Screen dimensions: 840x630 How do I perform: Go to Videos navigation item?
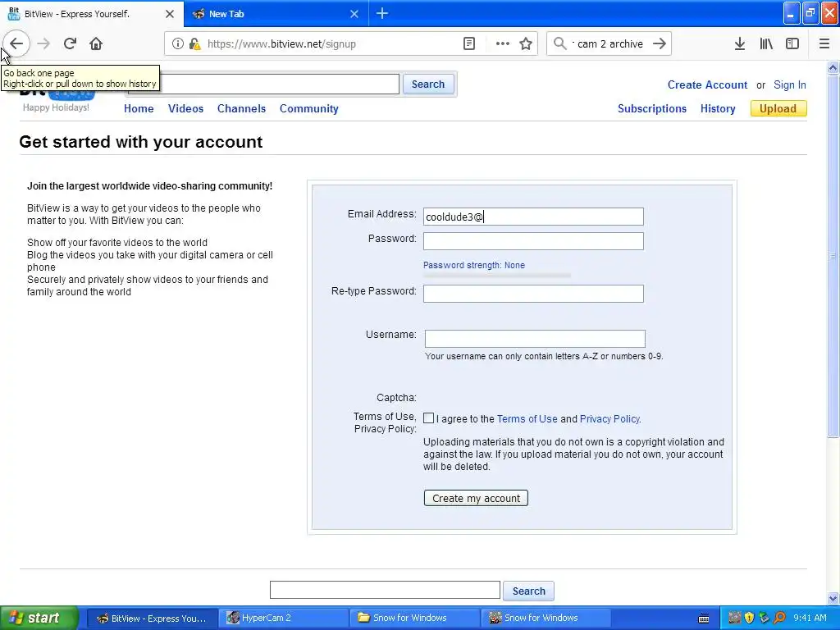click(x=186, y=109)
